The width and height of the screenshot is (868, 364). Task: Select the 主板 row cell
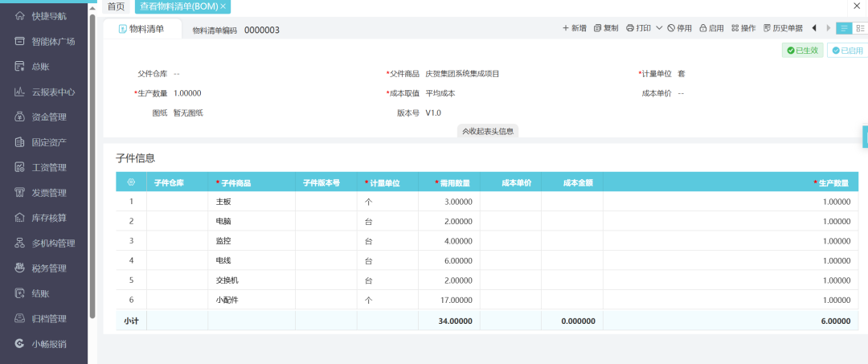tap(252, 202)
